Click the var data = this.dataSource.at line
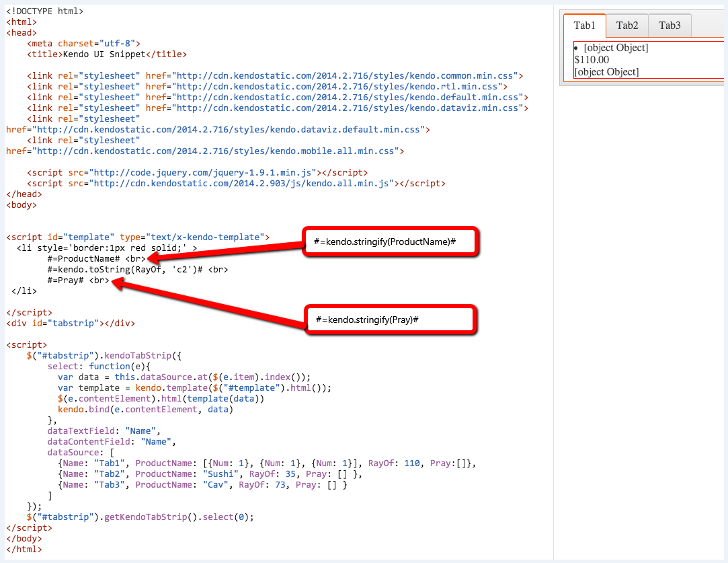Image resolution: width=728 pixels, height=563 pixels. (x=184, y=377)
